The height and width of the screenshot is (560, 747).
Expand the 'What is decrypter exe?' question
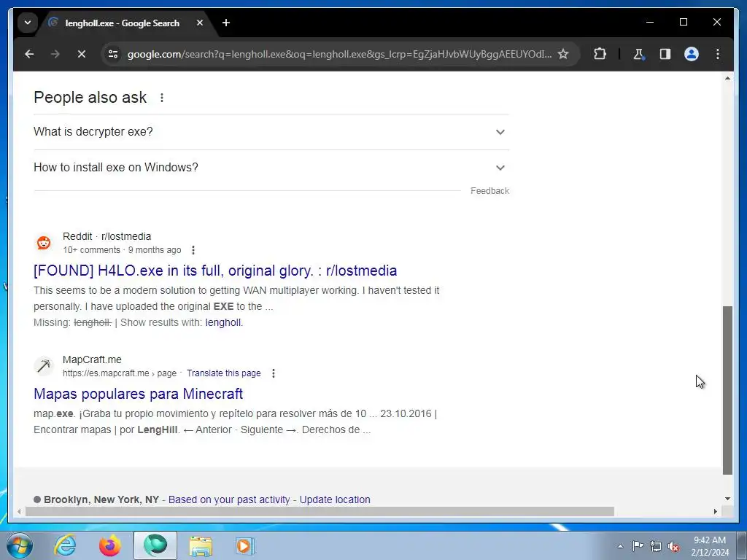[271, 132]
